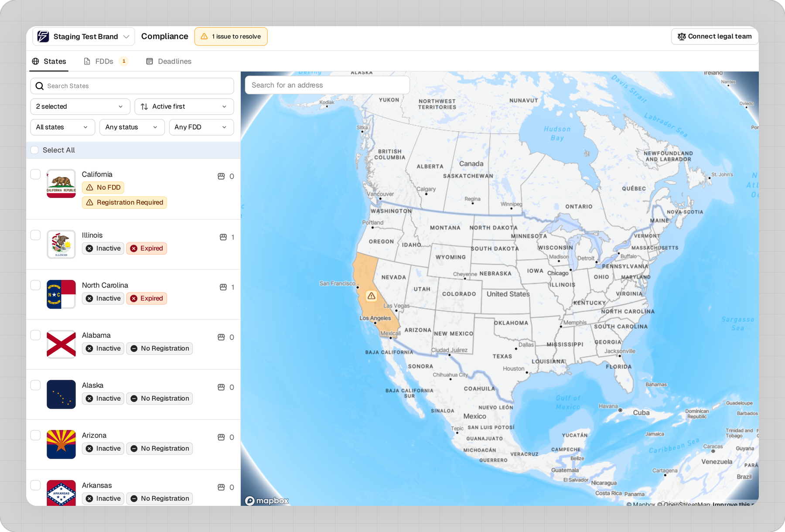This screenshot has width=785, height=532.
Task: Click the Arkansas state name
Action: coord(97,485)
